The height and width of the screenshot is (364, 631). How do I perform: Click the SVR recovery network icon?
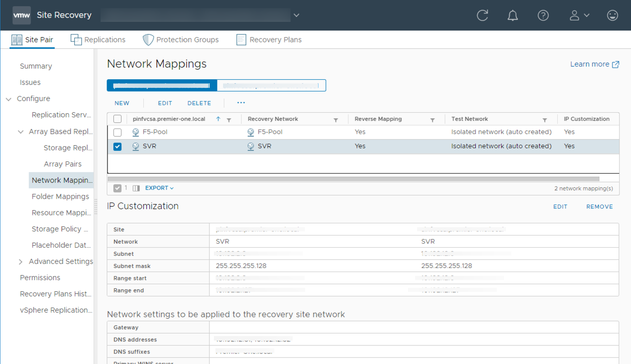point(250,146)
